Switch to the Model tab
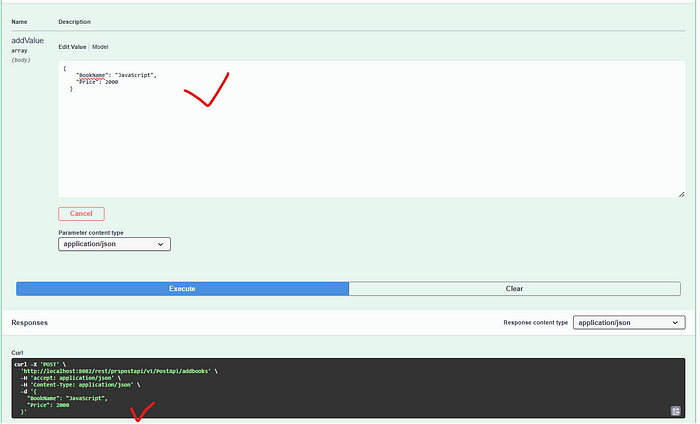Image resolution: width=700 pixels, height=424 pixels. [x=101, y=47]
